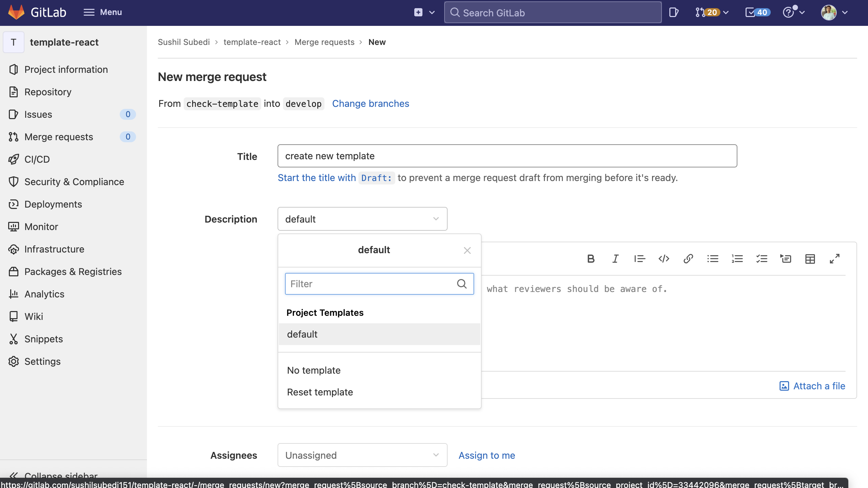The image size is (868, 488).
Task: Click Change branches link
Action: click(x=370, y=103)
